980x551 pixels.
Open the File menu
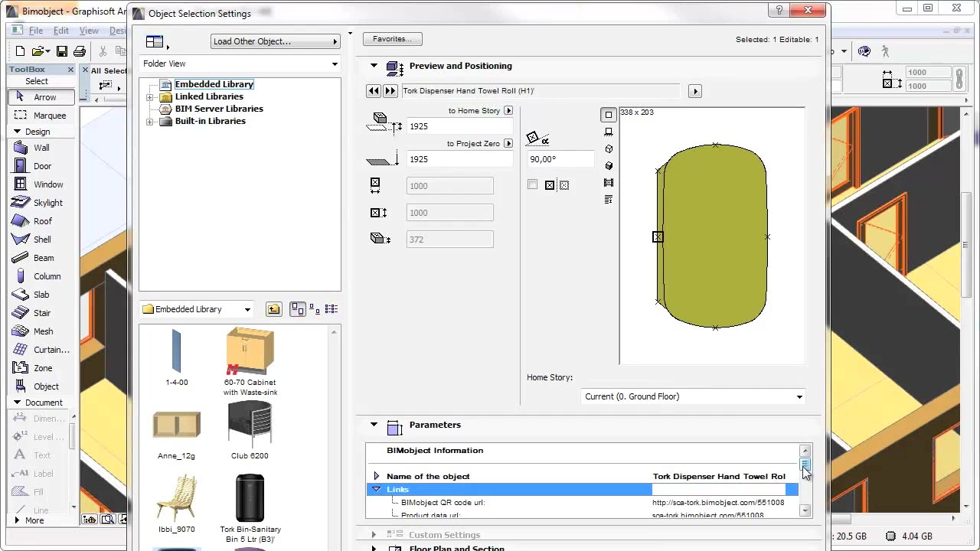point(36,31)
